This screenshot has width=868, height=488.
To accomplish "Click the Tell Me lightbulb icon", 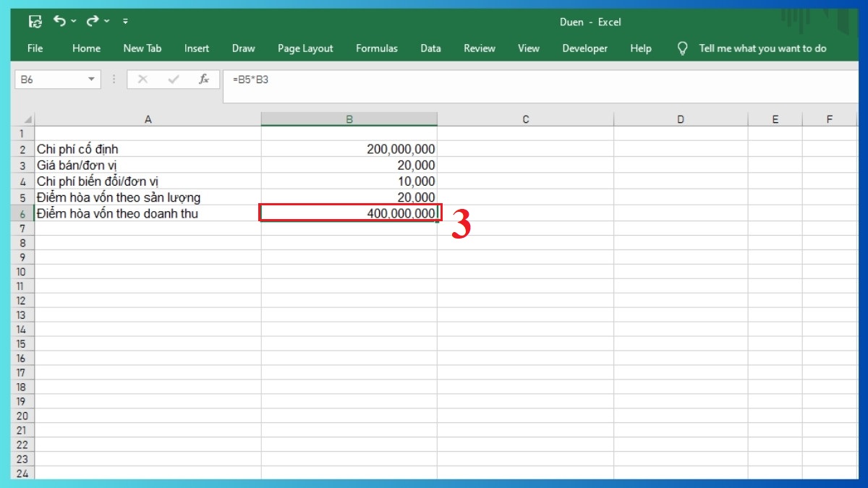I will (681, 48).
